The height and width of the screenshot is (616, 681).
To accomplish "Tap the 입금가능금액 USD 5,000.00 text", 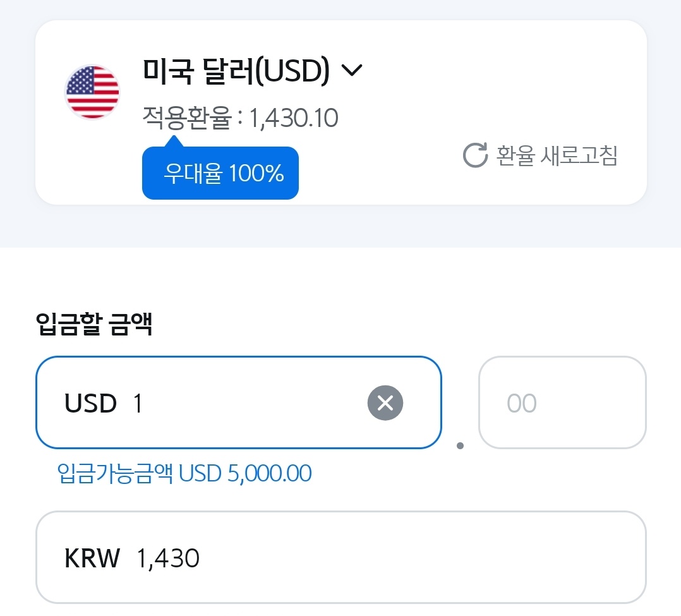I will click(x=184, y=473).
